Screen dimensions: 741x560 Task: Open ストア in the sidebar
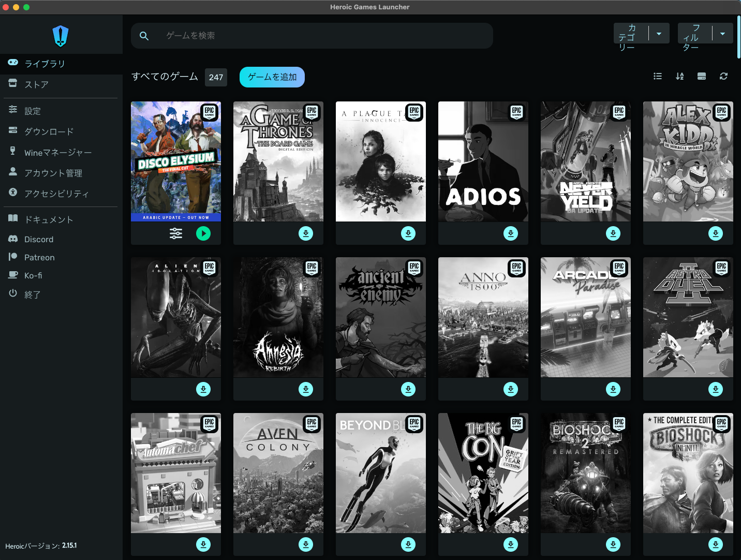pos(61,84)
